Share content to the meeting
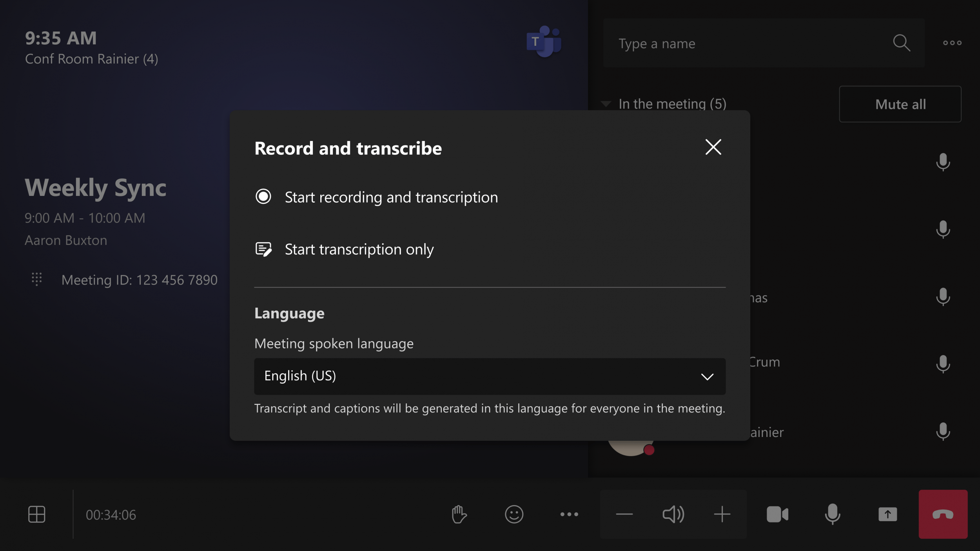 (x=888, y=514)
